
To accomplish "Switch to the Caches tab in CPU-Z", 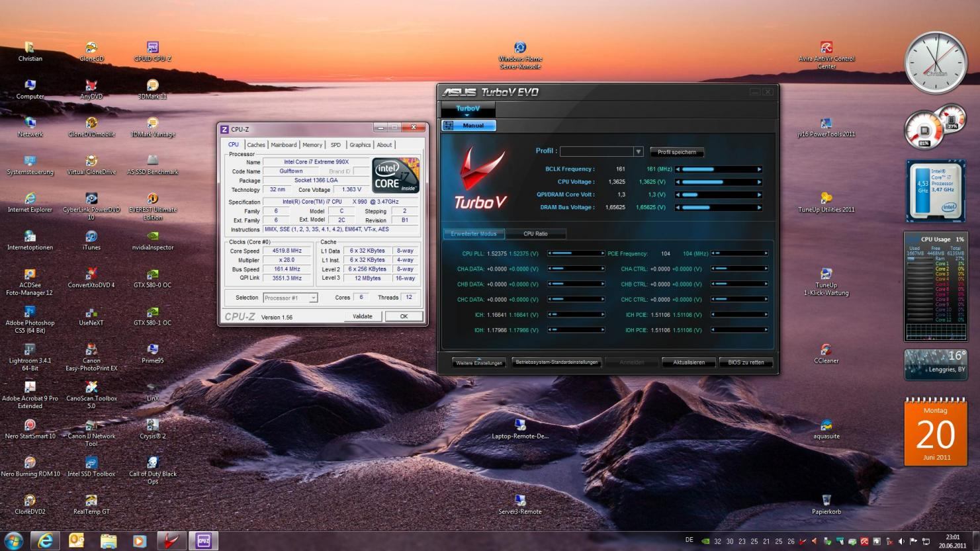I will coord(256,145).
